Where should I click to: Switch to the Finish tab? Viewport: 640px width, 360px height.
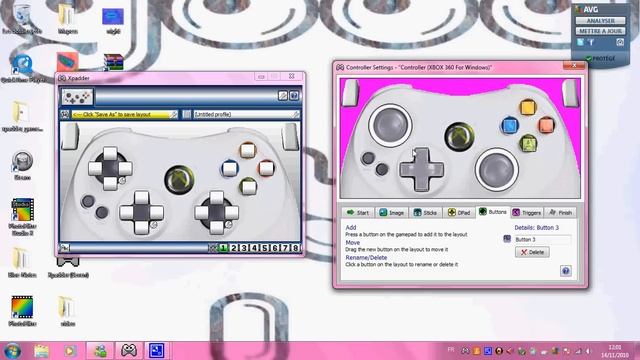pos(560,213)
